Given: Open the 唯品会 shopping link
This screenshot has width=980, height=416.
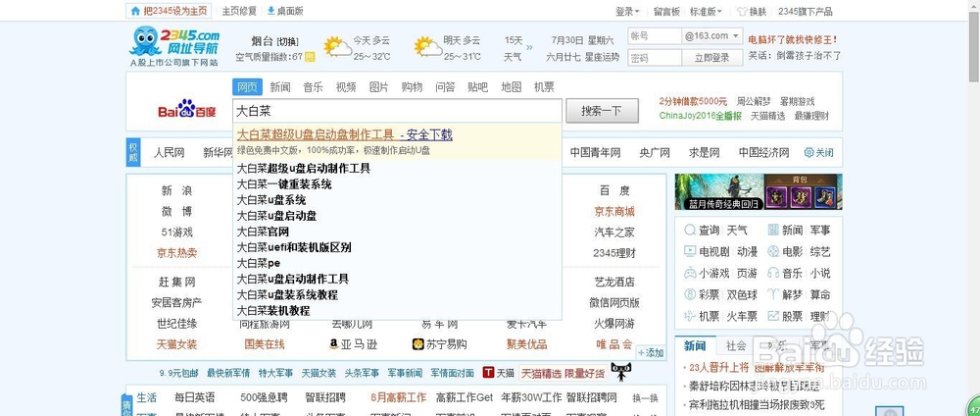Looking at the screenshot, I should 614,344.
